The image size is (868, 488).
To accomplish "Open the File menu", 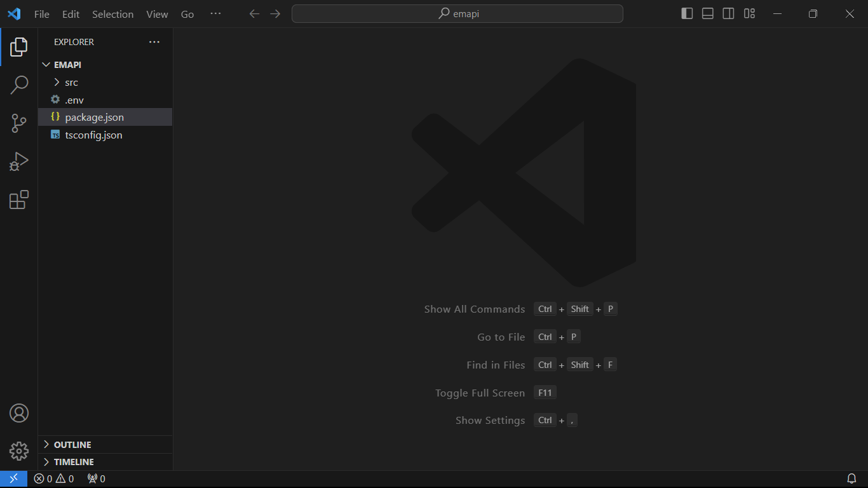I will [42, 14].
